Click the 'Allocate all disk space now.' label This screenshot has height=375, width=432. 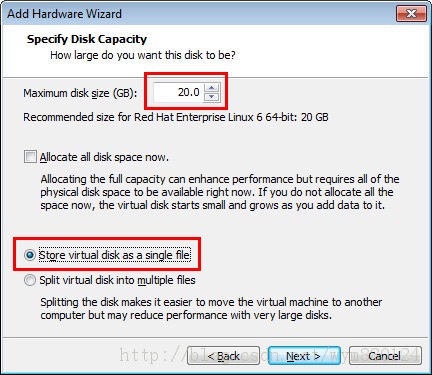coord(104,157)
